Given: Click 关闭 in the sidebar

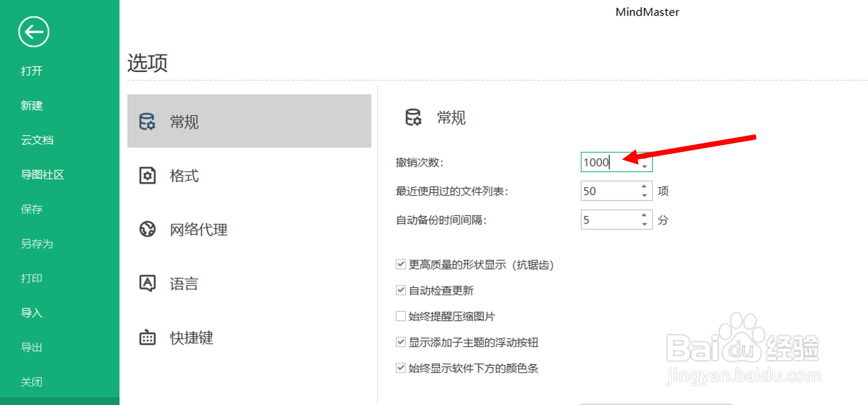Looking at the screenshot, I should click(x=32, y=382).
